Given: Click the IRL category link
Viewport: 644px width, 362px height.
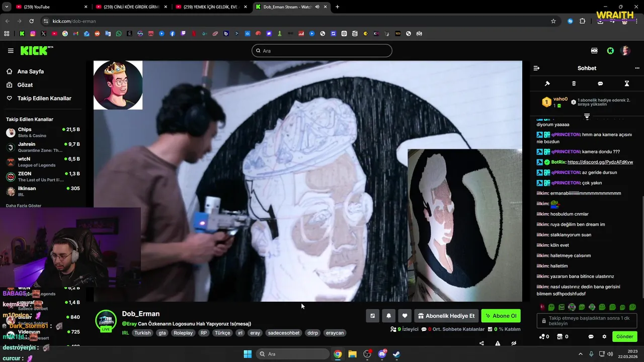Looking at the screenshot, I should [x=125, y=333].
